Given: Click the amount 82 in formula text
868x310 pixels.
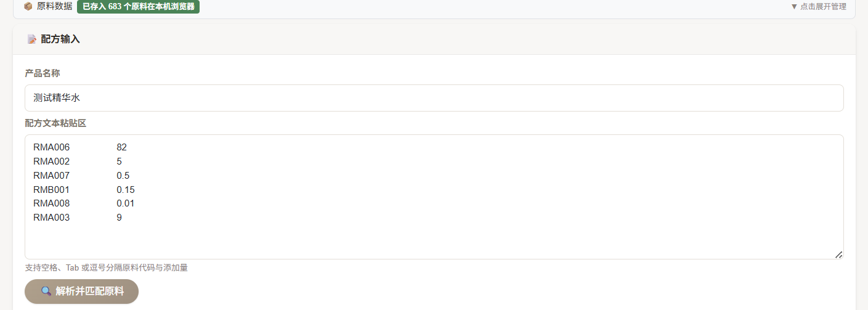Looking at the screenshot, I should point(121,147).
